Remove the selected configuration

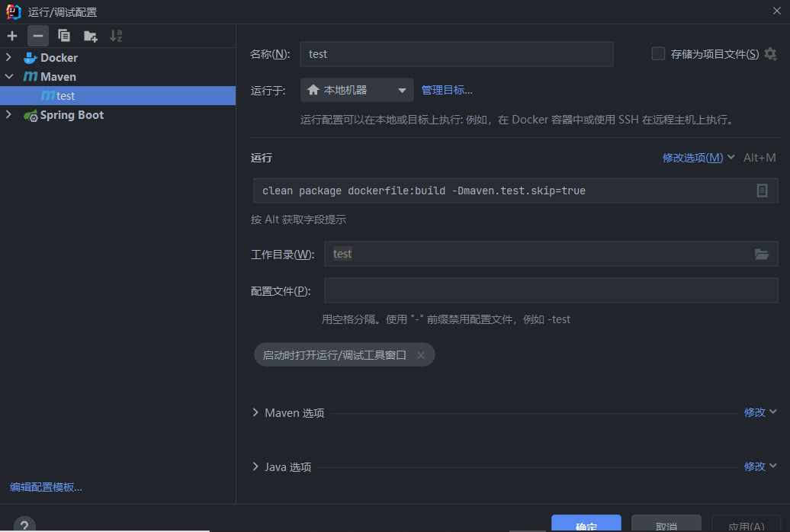click(38, 36)
